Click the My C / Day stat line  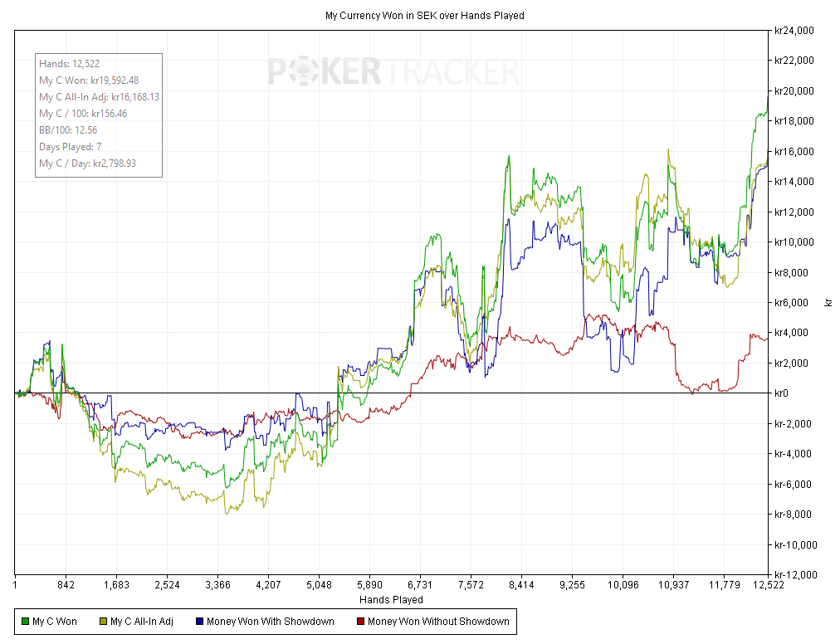[x=87, y=163]
